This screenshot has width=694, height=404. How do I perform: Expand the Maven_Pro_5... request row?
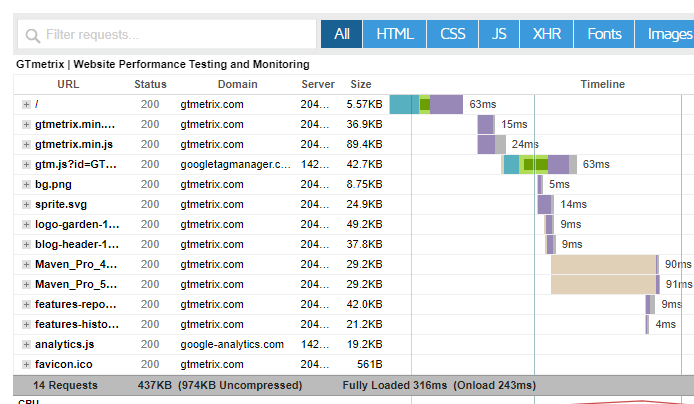(26, 284)
